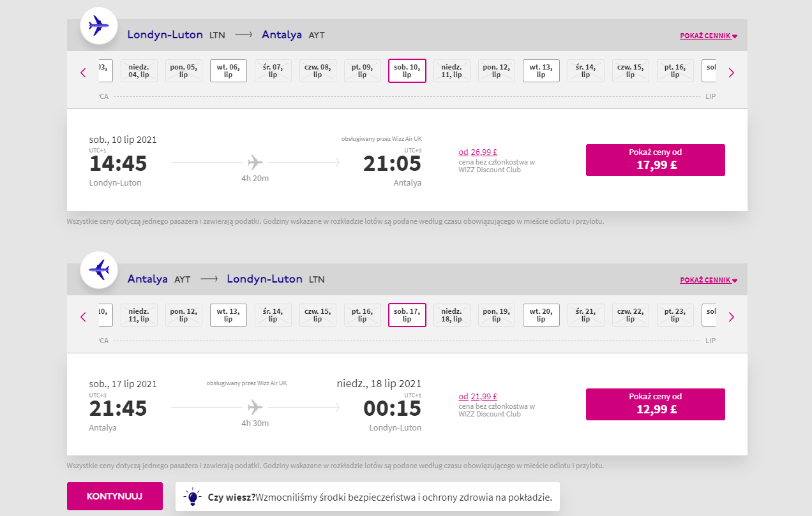The image size is (812, 516).
Task: Expand return flight Pokaż cennik
Action: pos(709,280)
